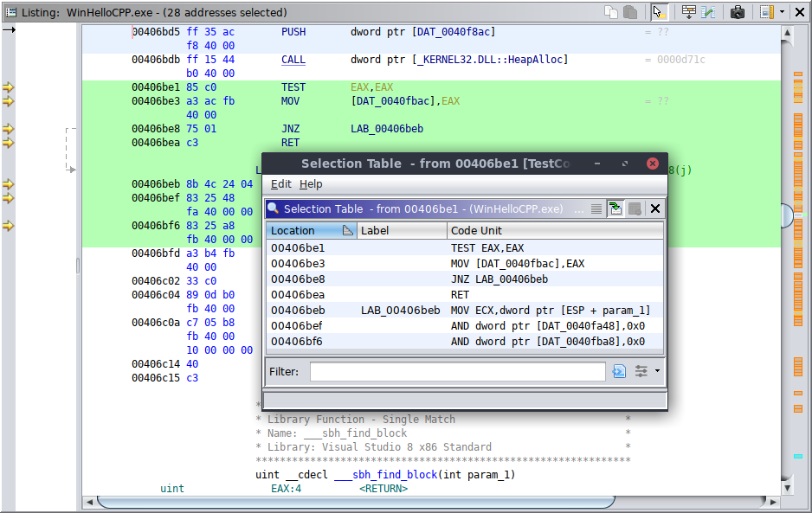The image size is (812, 513).
Task: Expand the filter options dropdown arrow
Action: [x=657, y=371]
